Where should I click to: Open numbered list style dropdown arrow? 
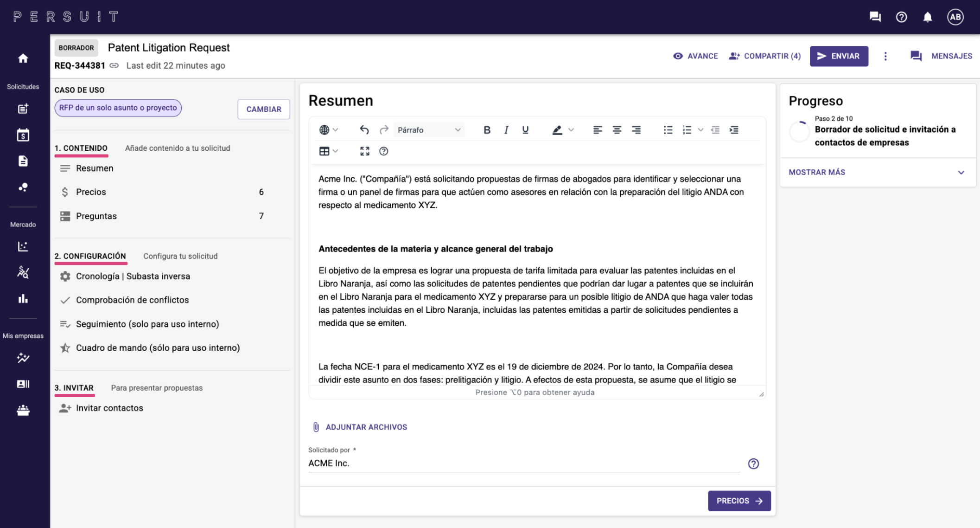[x=700, y=130]
